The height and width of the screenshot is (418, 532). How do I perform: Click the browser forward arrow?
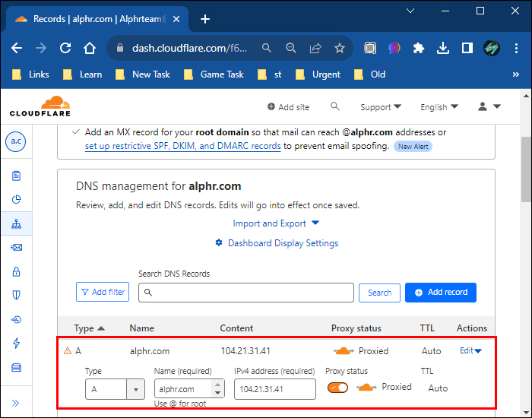coord(41,48)
